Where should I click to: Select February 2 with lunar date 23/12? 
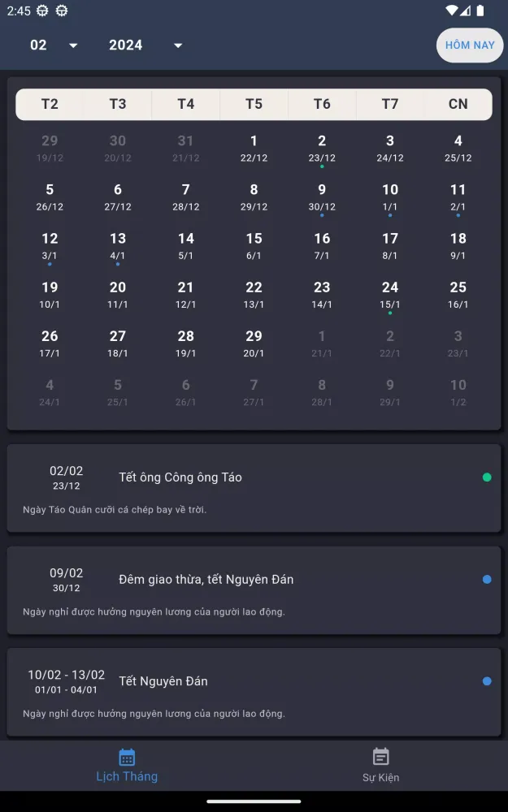coord(322,148)
